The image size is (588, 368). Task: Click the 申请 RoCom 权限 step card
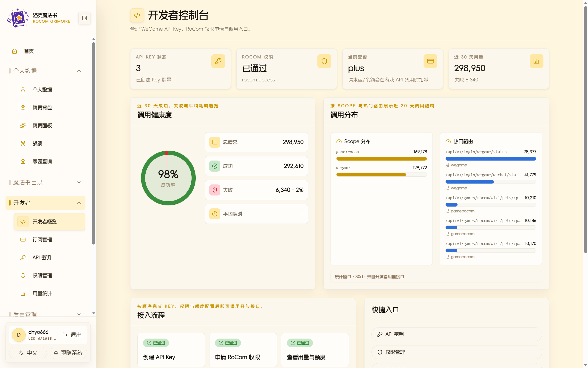[243, 350]
